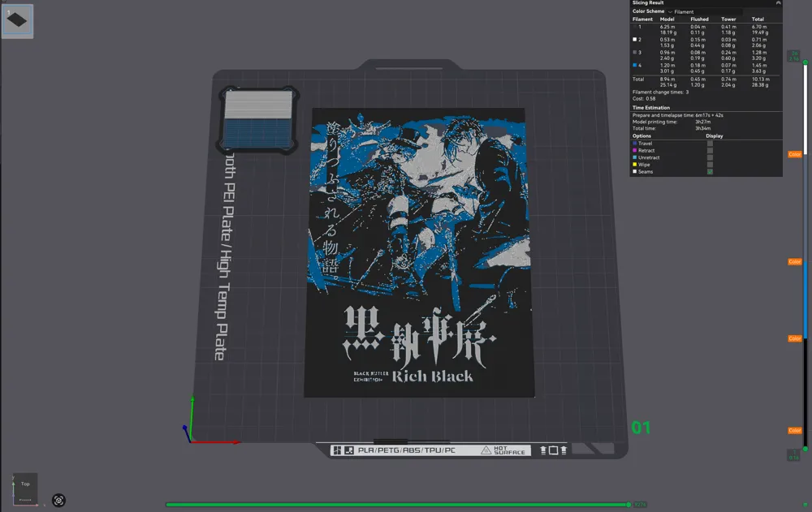Click the Wipe yellow legend swatch
Viewport: 812px width, 512px height.
[634, 165]
